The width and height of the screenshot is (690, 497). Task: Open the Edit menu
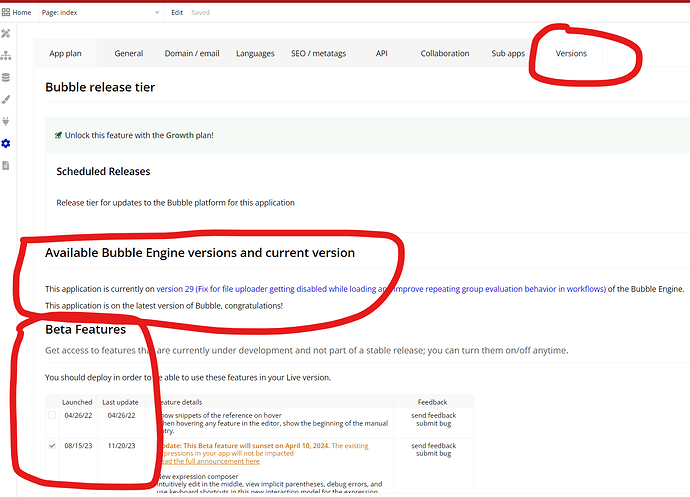[177, 12]
